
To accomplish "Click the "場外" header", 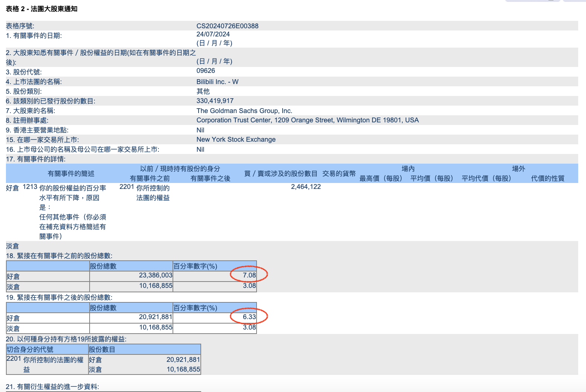I will coord(519,169).
